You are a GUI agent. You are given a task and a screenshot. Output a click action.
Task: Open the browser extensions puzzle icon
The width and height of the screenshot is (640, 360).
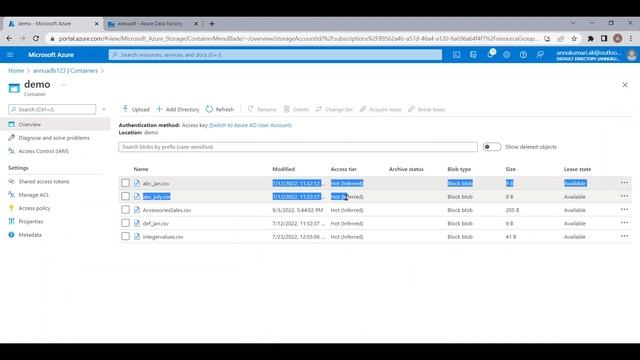(591, 38)
